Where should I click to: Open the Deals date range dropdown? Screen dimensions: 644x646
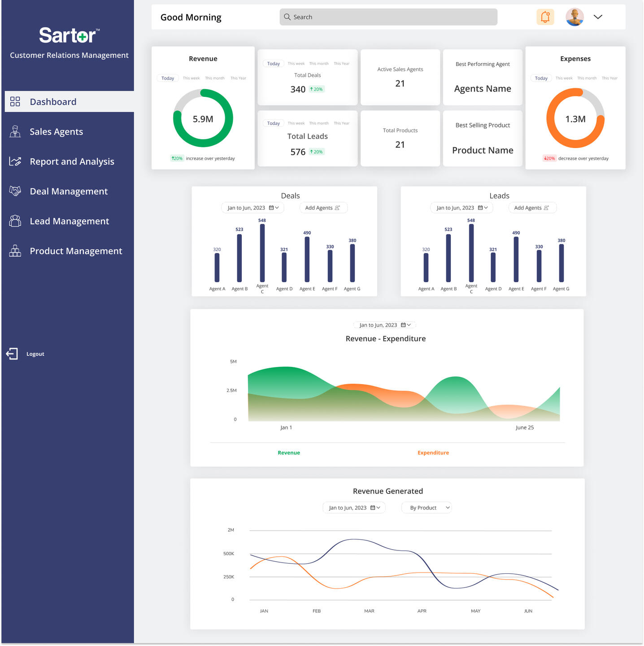coord(253,208)
